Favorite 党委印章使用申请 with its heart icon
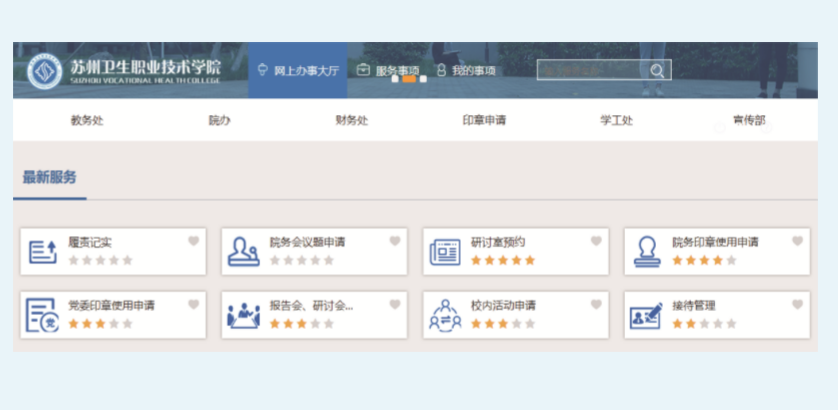This screenshot has height=410, width=838. coord(193,305)
